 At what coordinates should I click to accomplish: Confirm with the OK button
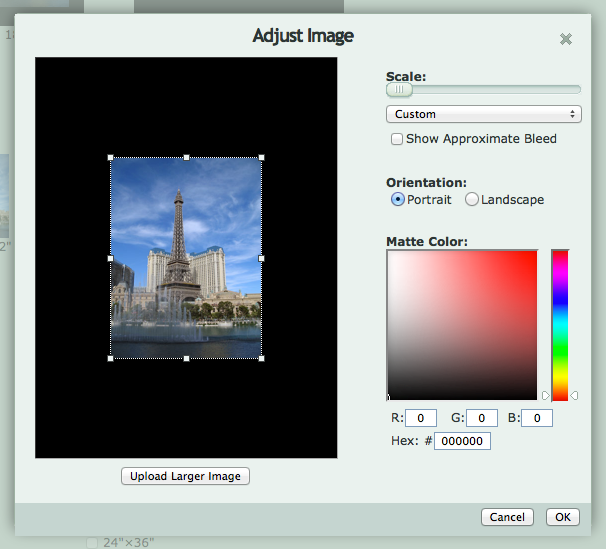(x=563, y=517)
